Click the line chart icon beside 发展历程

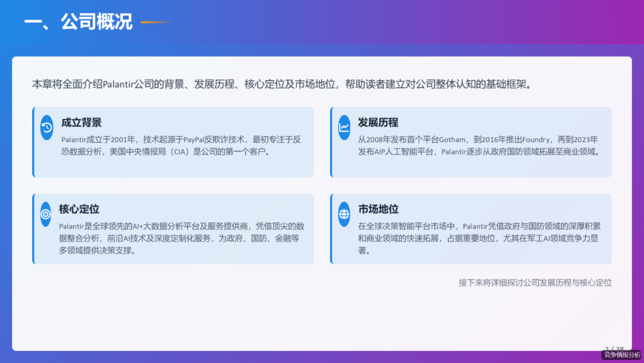pyautogui.click(x=344, y=127)
